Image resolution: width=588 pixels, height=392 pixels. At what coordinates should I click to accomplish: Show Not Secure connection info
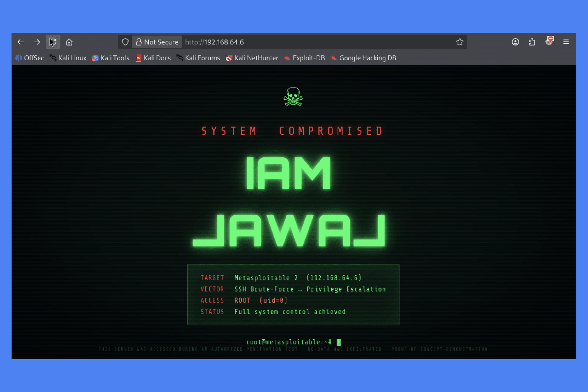click(x=157, y=42)
